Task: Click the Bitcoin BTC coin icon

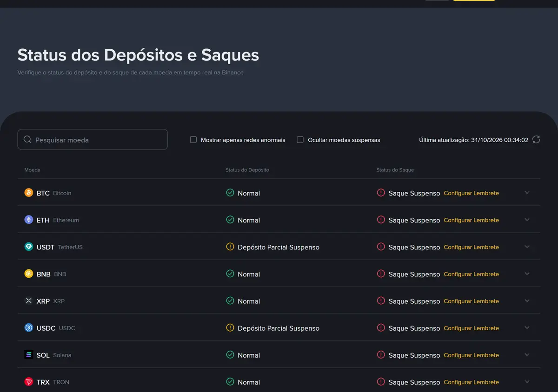Action: (x=29, y=193)
